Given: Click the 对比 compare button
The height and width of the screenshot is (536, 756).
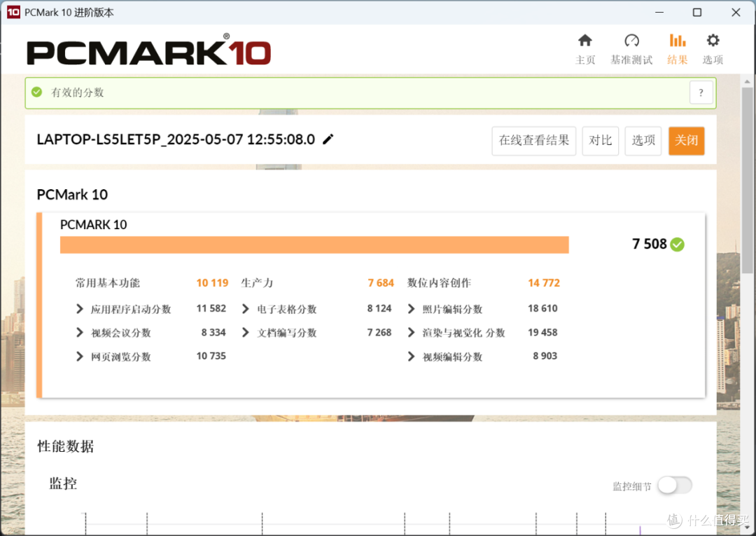Looking at the screenshot, I should 601,141.
